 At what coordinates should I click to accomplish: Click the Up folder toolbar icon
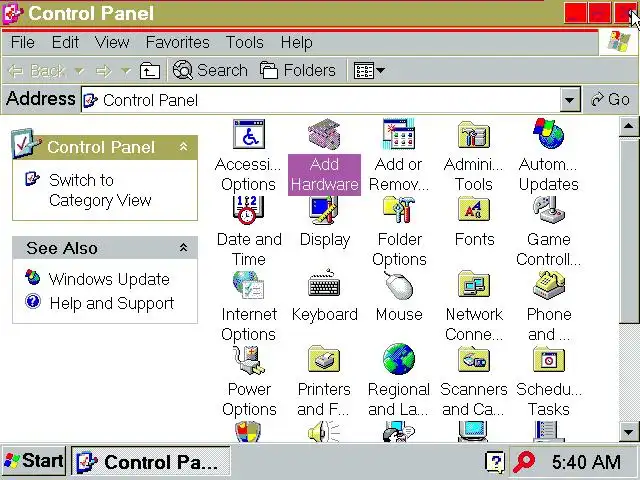150,71
